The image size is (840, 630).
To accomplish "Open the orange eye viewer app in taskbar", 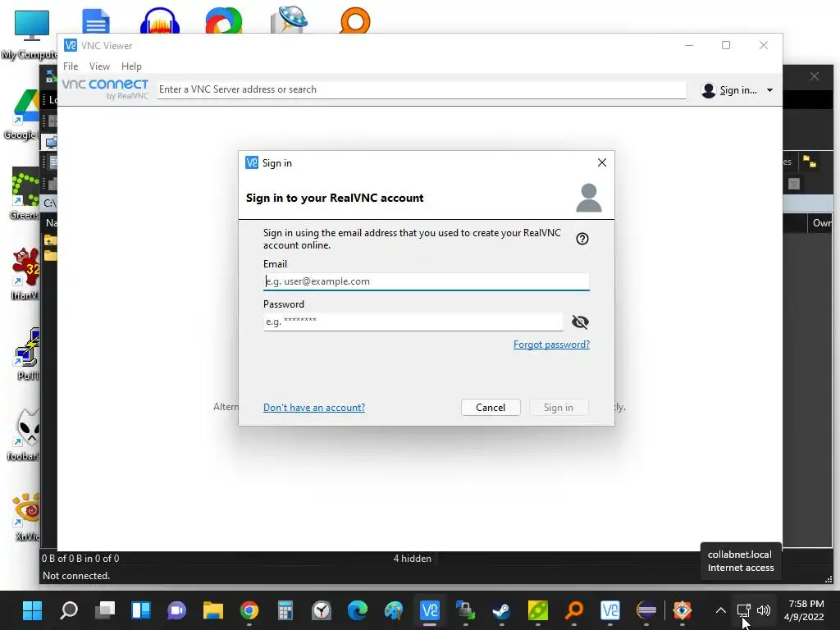I will [682, 610].
